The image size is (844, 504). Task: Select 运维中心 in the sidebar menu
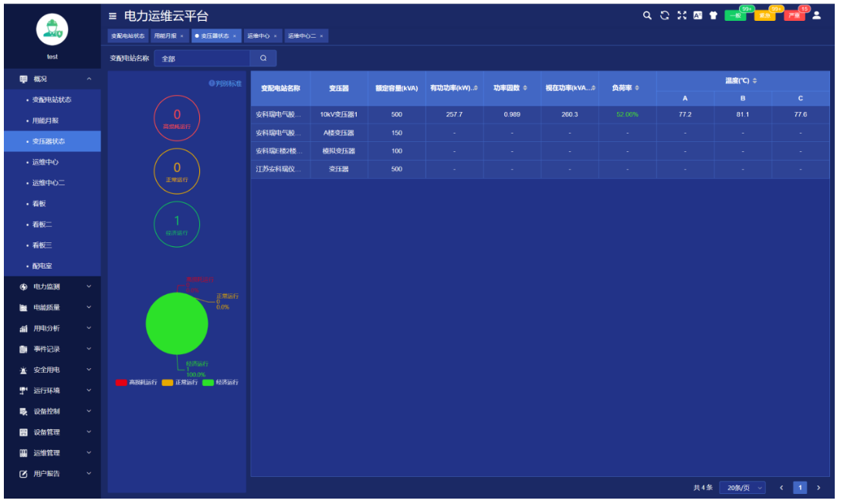(45, 162)
